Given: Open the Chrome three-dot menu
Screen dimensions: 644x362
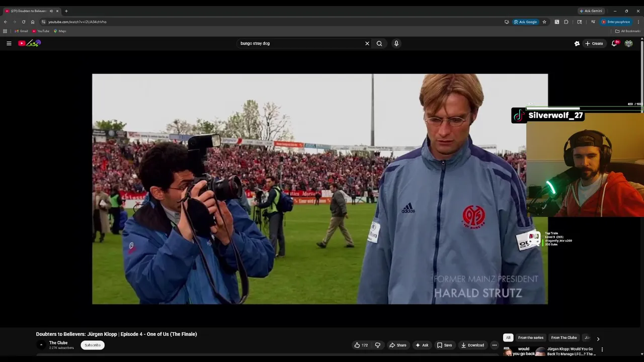Looking at the screenshot, I should 638,22.
